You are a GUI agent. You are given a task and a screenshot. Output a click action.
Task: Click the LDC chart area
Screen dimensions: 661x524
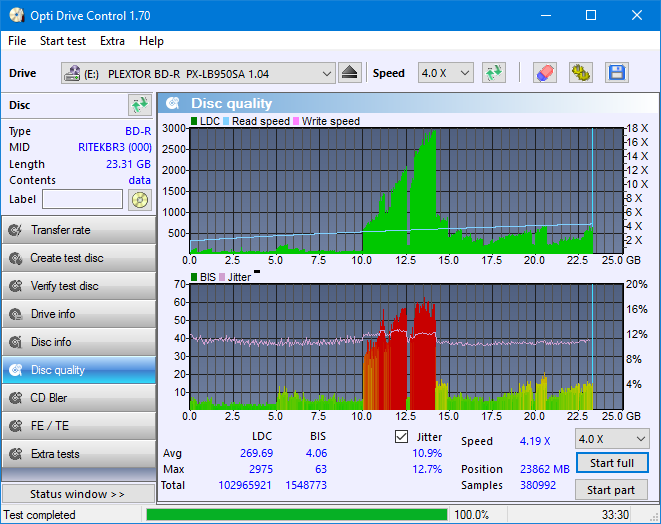click(406, 191)
